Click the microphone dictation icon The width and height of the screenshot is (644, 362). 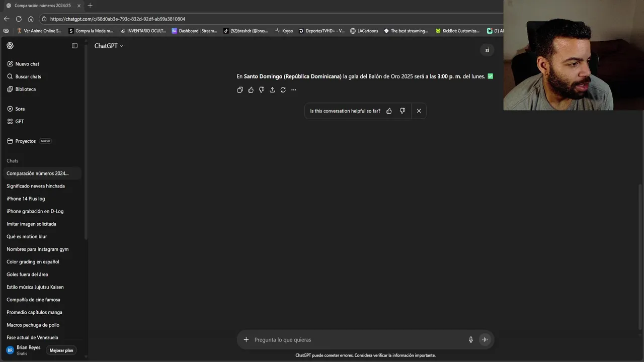[x=471, y=340]
